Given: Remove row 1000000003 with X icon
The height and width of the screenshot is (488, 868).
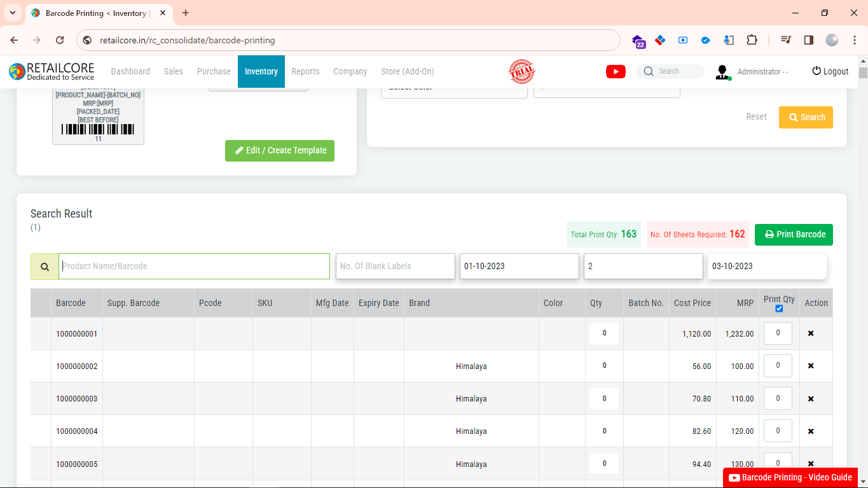Looking at the screenshot, I should tap(811, 399).
